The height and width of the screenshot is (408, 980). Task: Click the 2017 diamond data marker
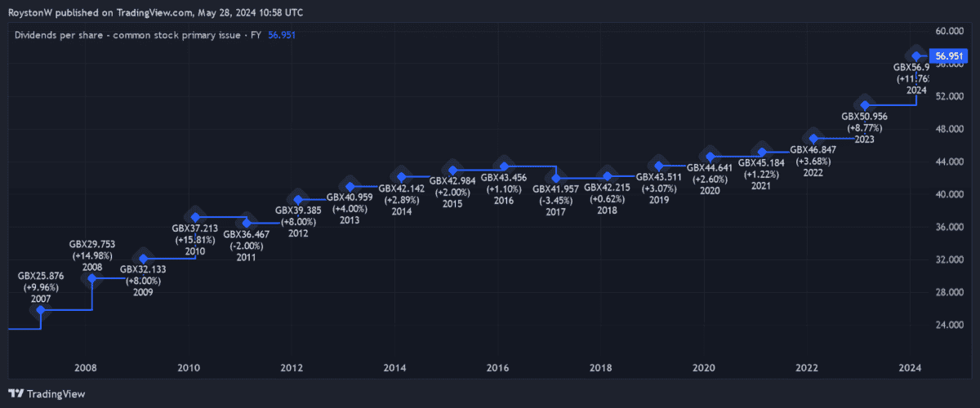point(556,178)
